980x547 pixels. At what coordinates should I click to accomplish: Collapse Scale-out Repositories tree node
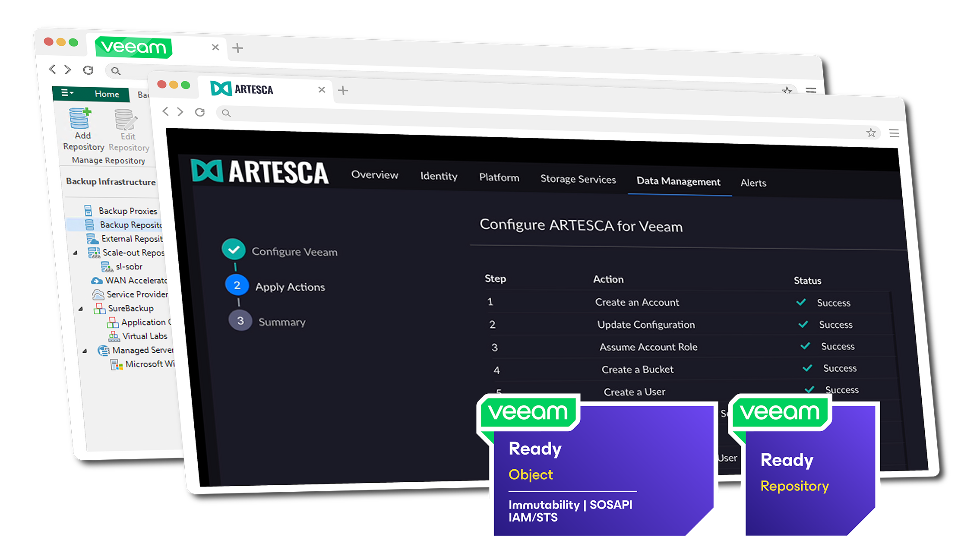pyautogui.click(x=76, y=253)
